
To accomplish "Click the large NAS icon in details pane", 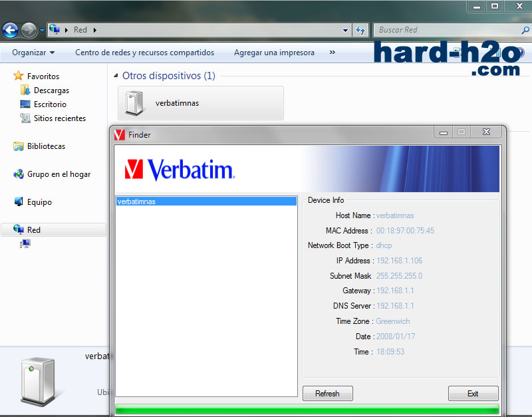I will (x=38, y=382).
